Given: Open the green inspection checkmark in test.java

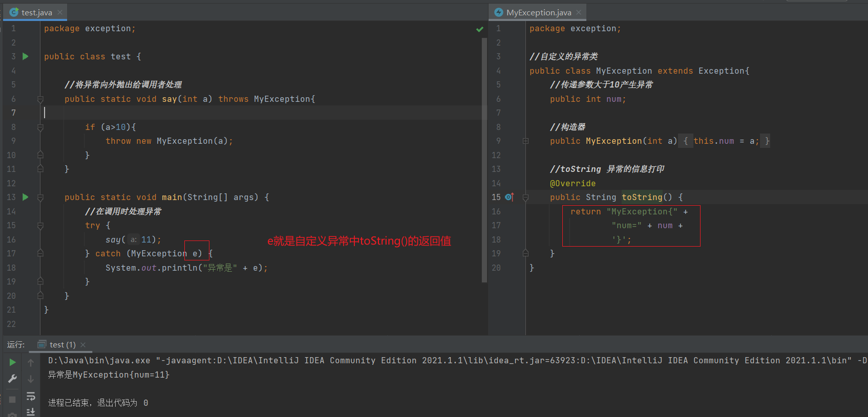Looking at the screenshot, I should point(480,29).
